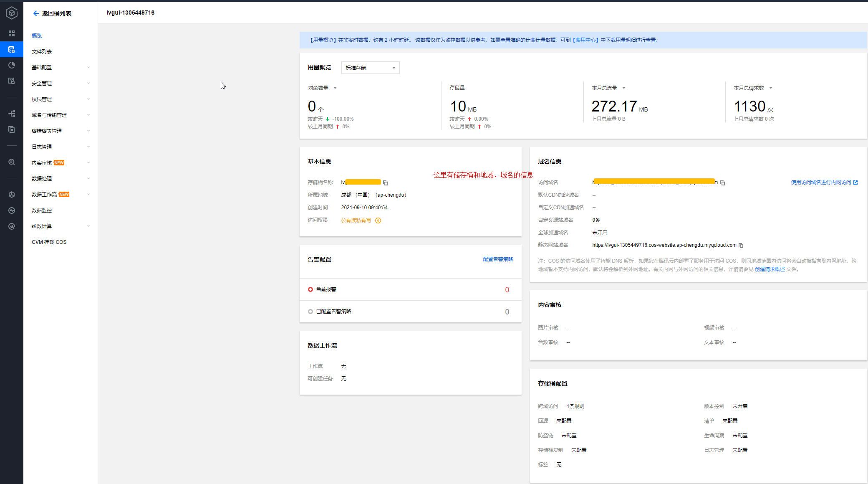868x484 pixels.
Task: Click info icon next to 公有读私有写
Action: click(x=378, y=220)
